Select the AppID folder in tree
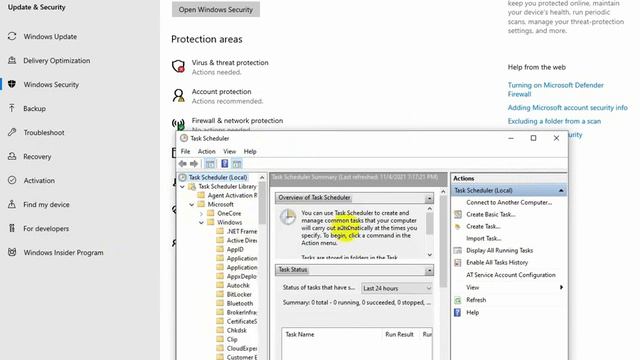This screenshot has width=640, height=360. point(235,249)
